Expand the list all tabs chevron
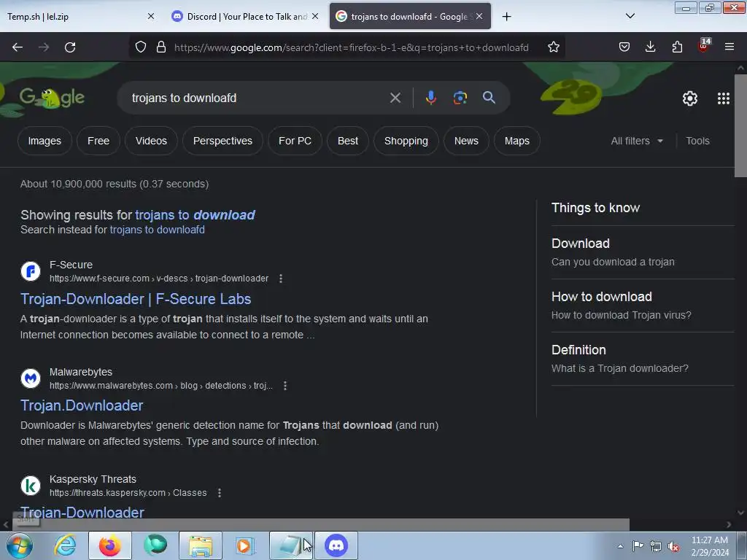747x560 pixels. pos(630,16)
